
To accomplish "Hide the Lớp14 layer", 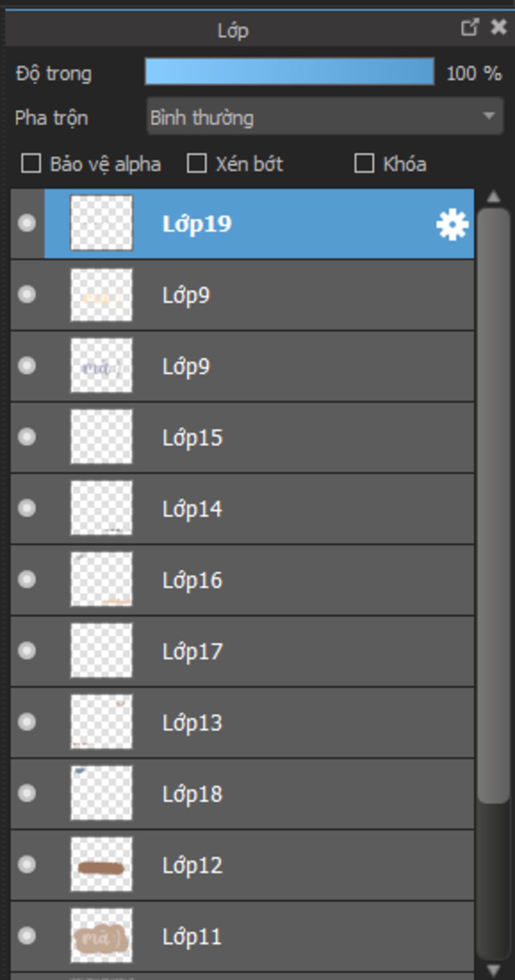I will [27, 508].
